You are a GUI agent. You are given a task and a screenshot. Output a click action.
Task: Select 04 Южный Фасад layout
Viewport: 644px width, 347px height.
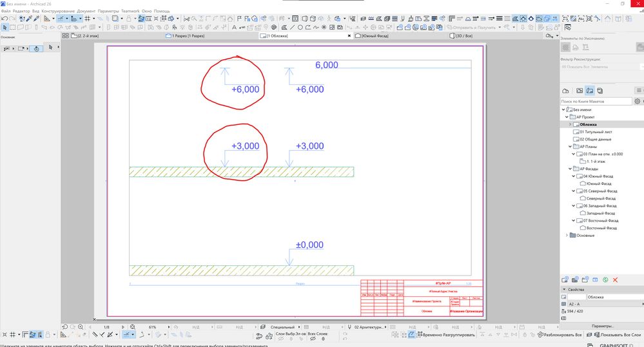tap(598, 176)
